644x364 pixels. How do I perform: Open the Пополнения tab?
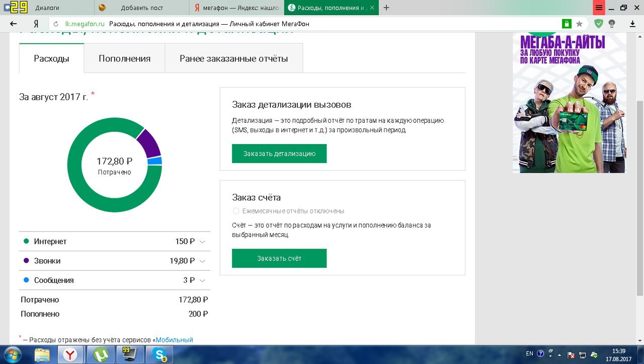(x=124, y=58)
